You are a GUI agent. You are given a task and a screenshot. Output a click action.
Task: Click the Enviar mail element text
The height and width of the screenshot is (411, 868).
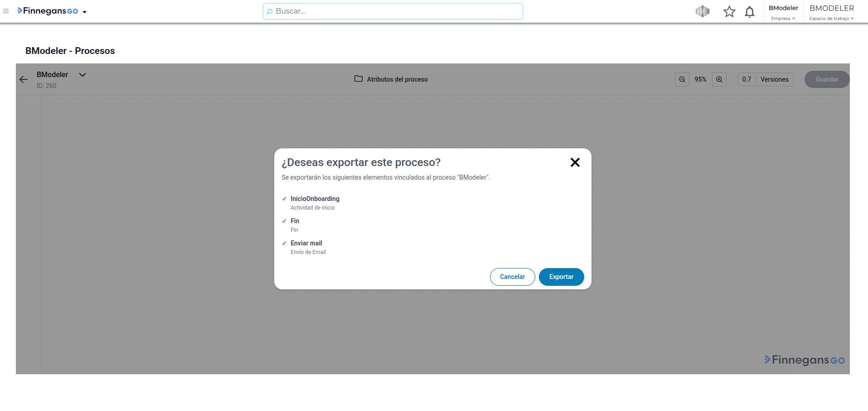point(306,243)
